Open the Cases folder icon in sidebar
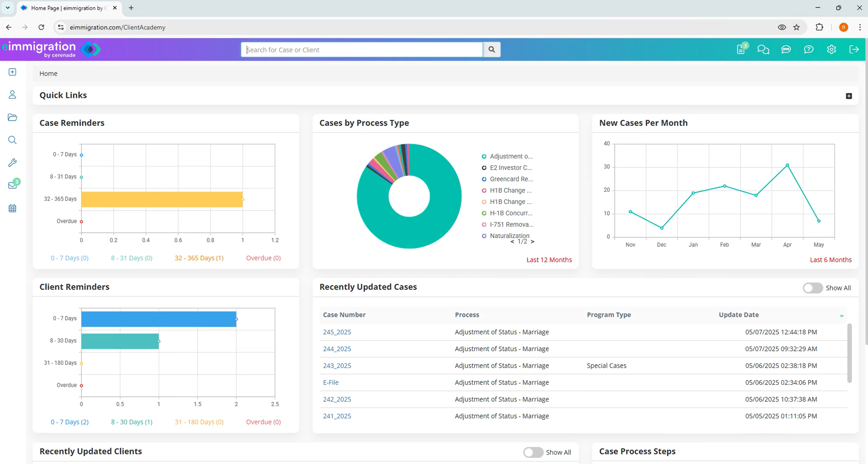This screenshot has height=464, width=868. click(x=13, y=118)
